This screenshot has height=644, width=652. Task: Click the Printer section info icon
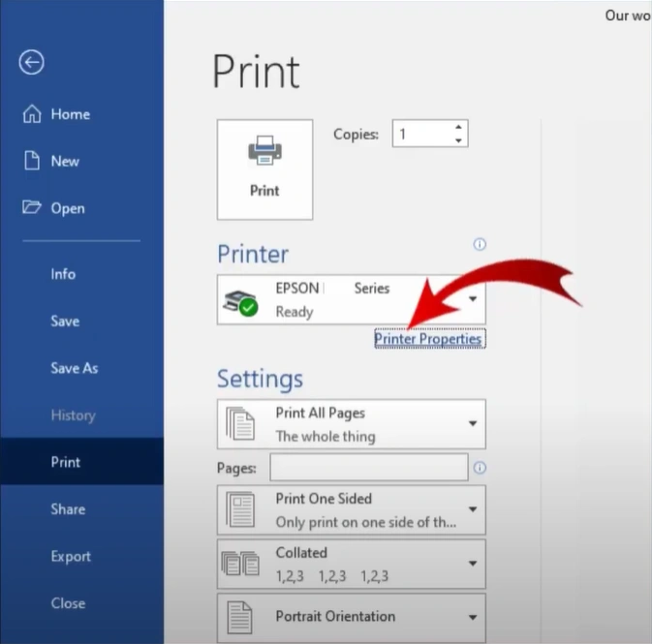(x=479, y=244)
